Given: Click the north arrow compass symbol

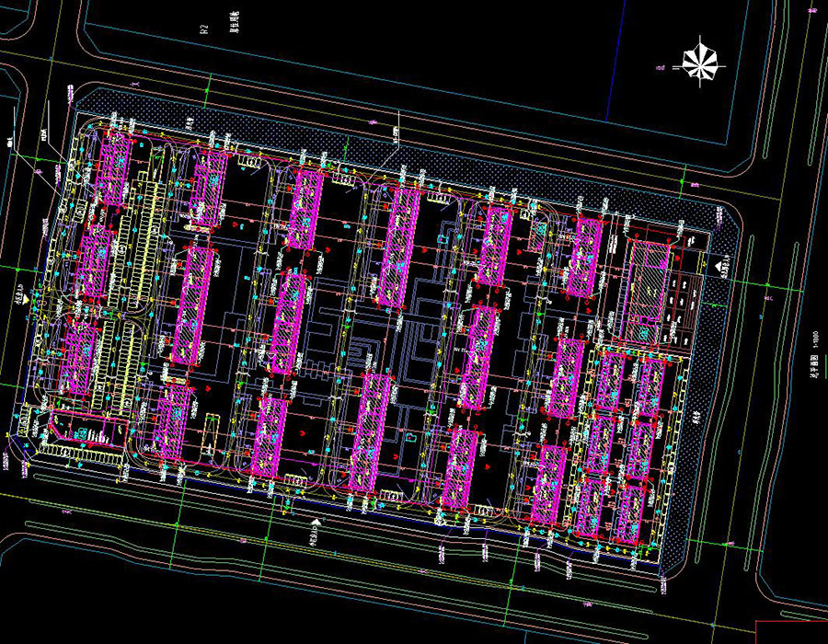Looking at the screenshot, I should click(701, 63).
